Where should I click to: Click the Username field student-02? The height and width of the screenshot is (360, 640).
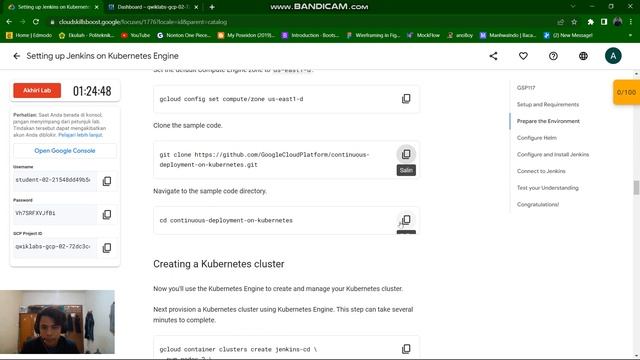click(55, 180)
